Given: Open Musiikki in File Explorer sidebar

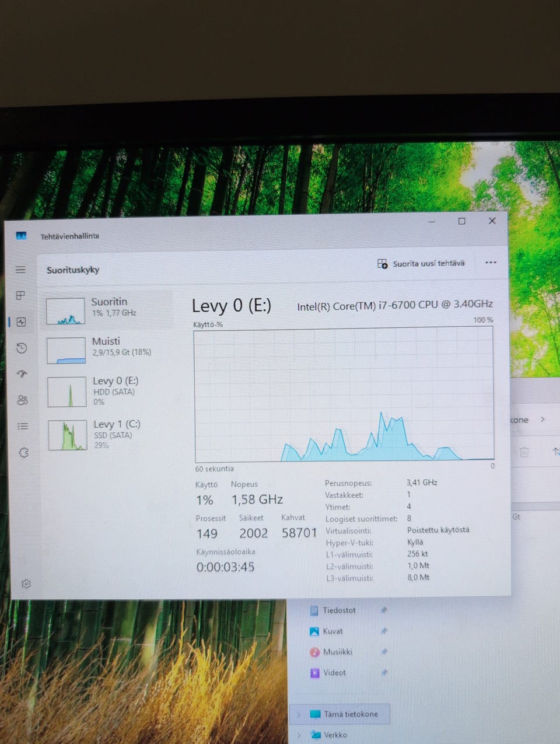Looking at the screenshot, I should click(338, 652).
